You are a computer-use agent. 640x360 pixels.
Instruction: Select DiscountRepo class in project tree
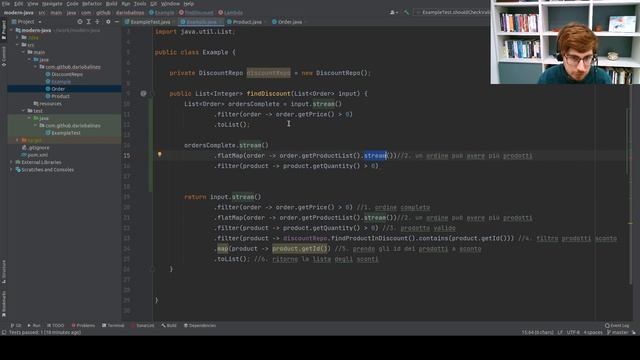point(64,74)
